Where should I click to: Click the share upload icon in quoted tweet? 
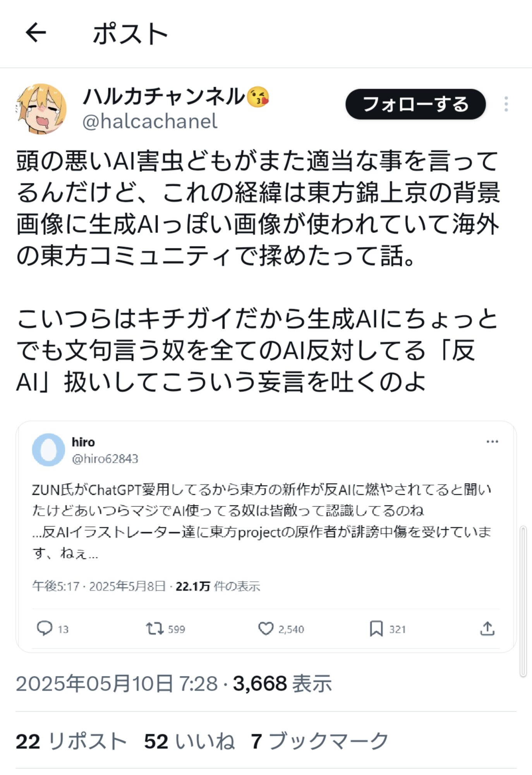click(487, 628)
